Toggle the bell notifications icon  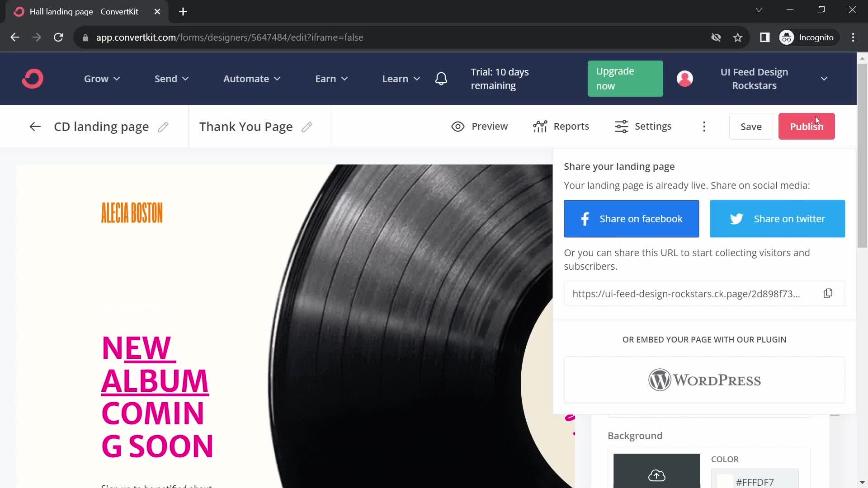(442, 79)
